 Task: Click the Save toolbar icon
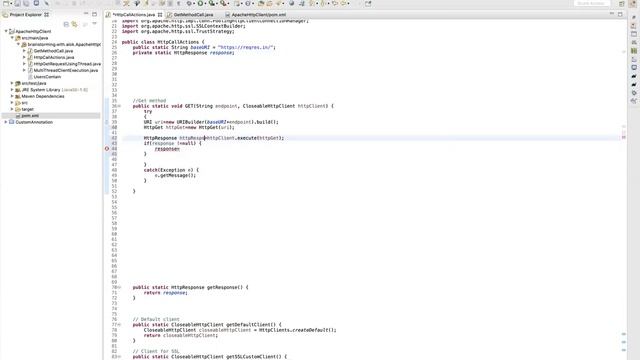pyautogui.click(x=18, y=3)
